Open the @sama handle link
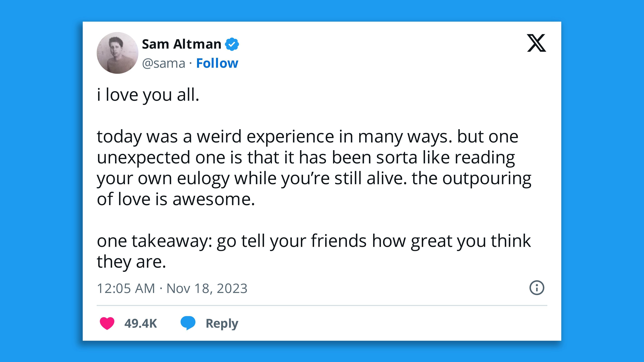The image size is (644, 362). [164, 63]
